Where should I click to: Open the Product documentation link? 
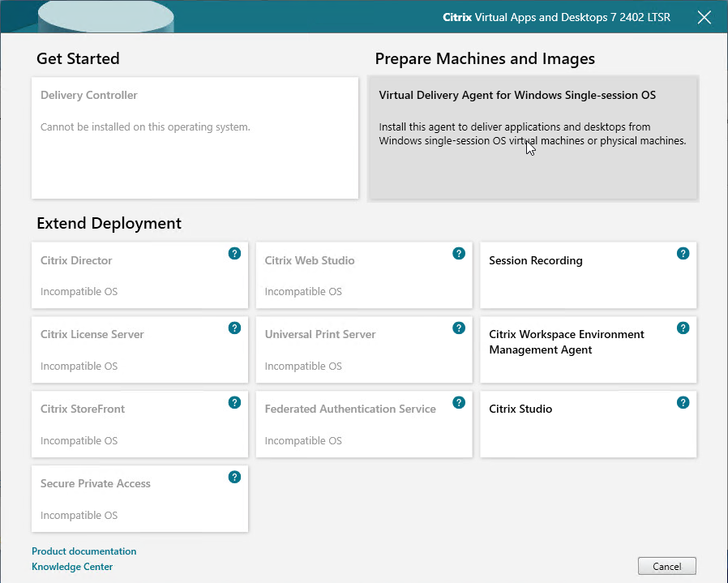click(84, 551)
